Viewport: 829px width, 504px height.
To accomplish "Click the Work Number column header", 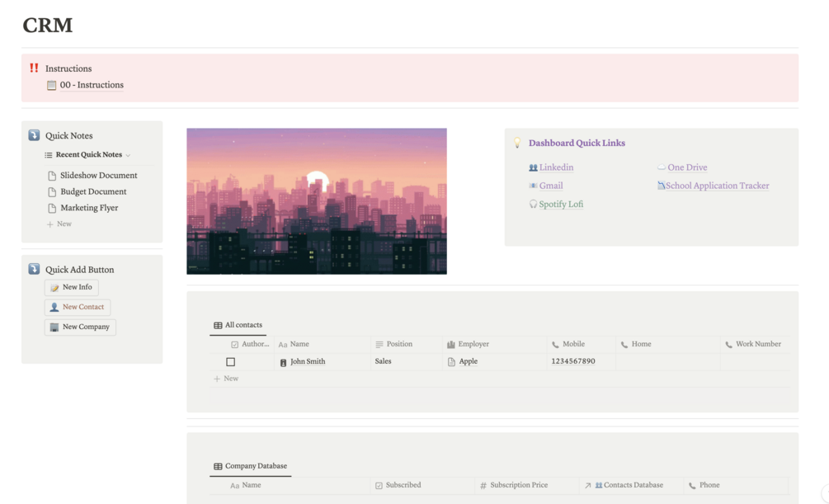I will [x=753, y=344].
